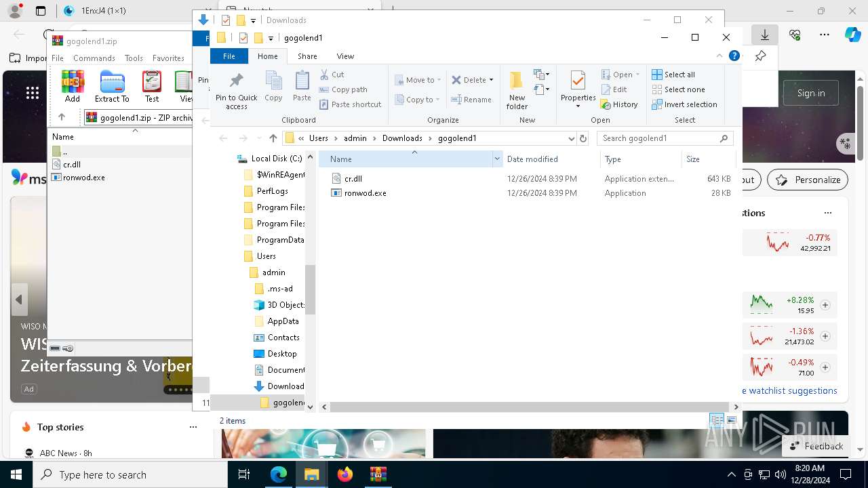Open Name column filter dropdown arrow
The height and width of the screenshot is (488, 868).
(497, 159)
